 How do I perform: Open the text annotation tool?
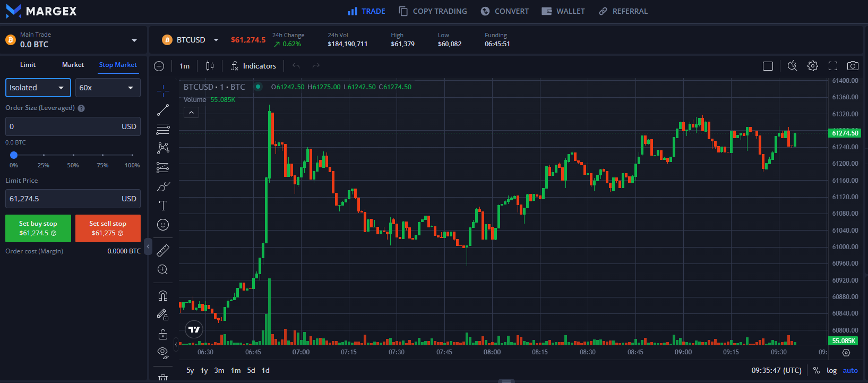163,206
